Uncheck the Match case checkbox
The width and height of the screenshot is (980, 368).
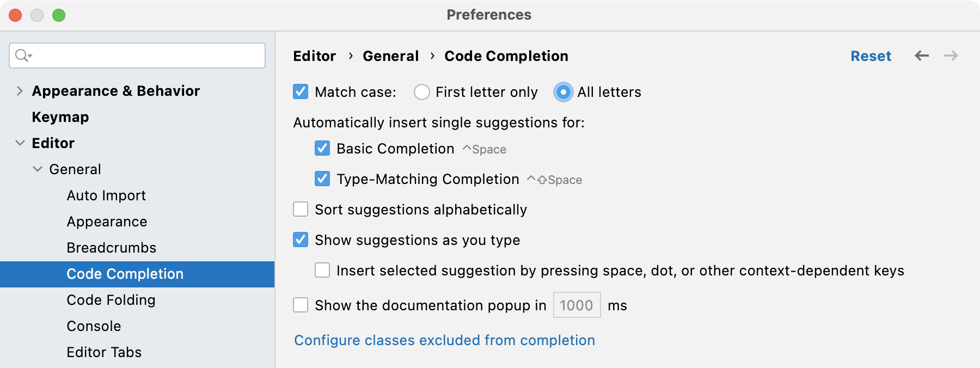tap(301, 91)
